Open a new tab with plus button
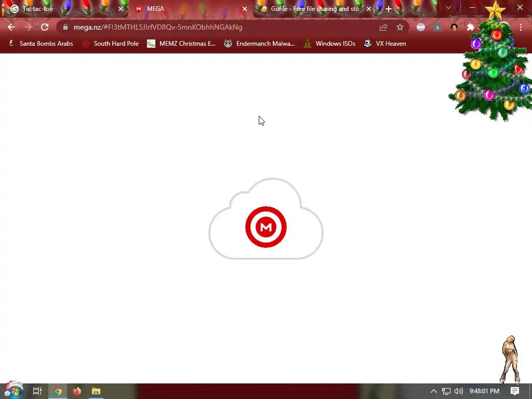 point(389,9)
